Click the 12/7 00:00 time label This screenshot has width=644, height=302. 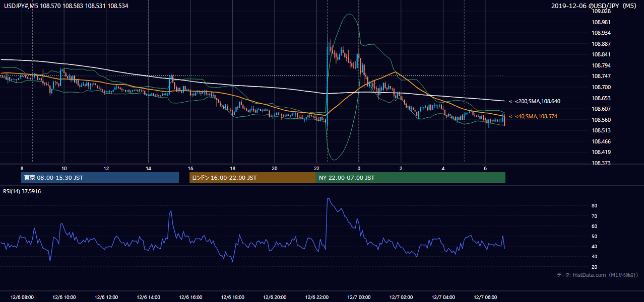pos(359,297)
